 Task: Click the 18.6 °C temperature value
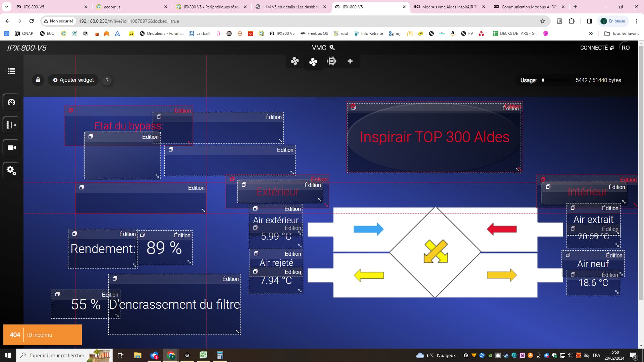(593, 283)
